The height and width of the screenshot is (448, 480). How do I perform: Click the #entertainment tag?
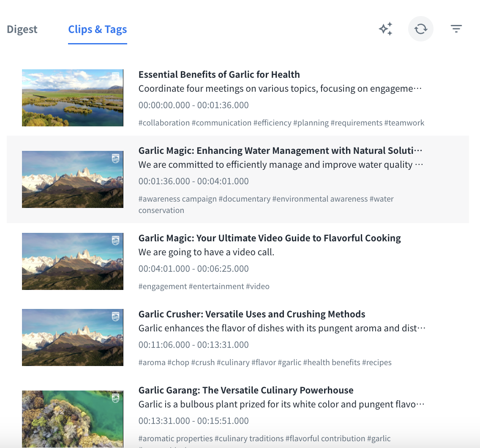point(216,287)
